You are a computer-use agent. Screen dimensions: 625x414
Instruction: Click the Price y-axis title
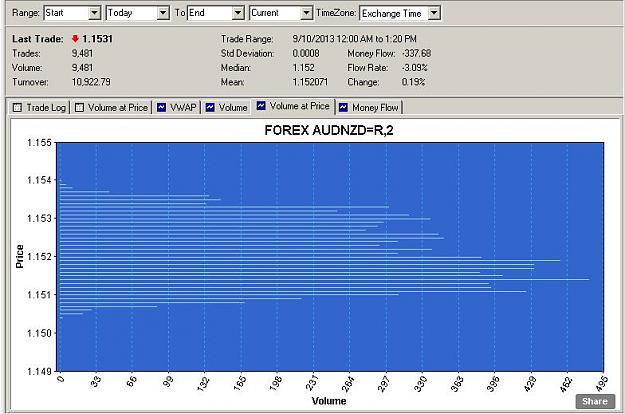click(x=20, y=256)
